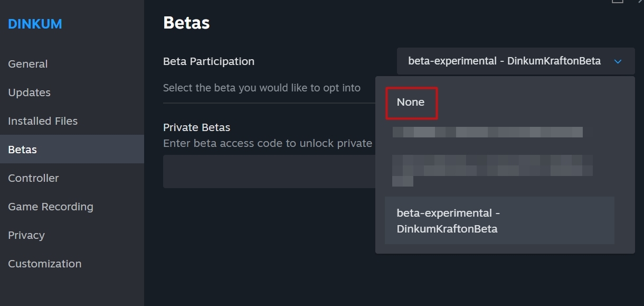Image resolution: width=644 pixels, height=306 pixels.
Task: Open Controller settings
Action: pos(33,178)
